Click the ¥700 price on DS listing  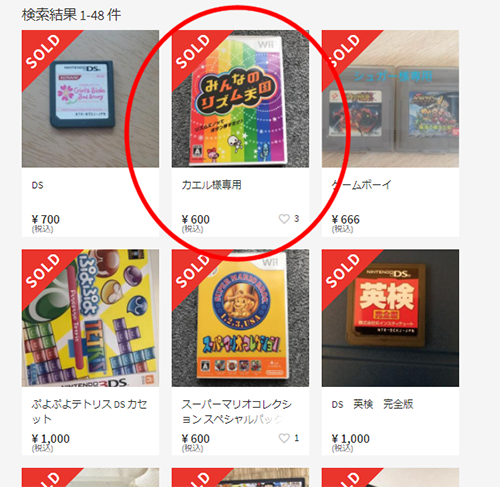click(46, 220)
